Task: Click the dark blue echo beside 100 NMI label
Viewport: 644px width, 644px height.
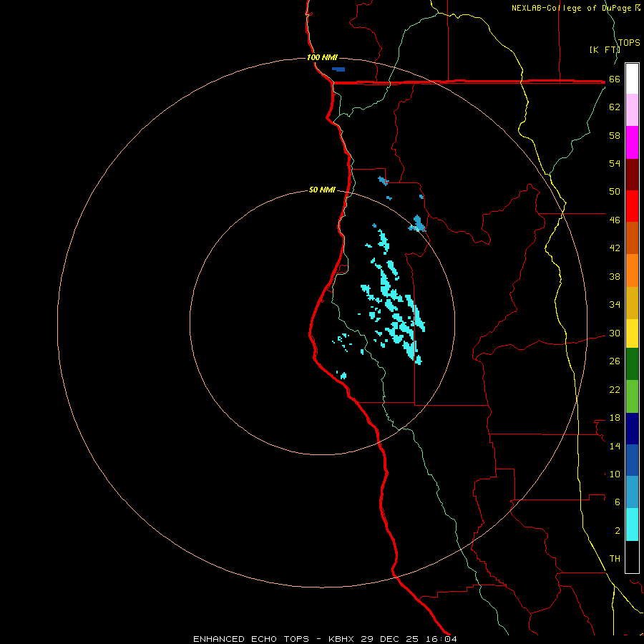Action: point(339,69)
